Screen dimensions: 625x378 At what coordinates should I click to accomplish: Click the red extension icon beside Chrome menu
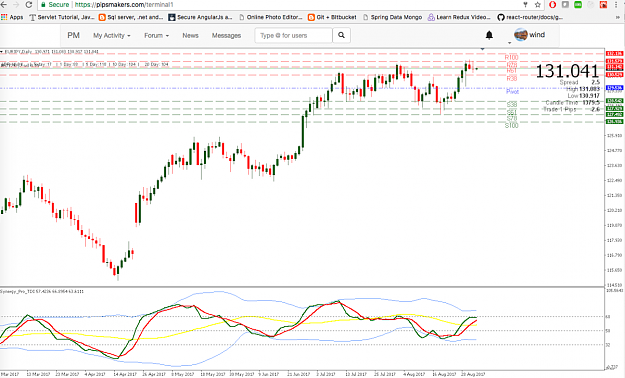point(603,5)
